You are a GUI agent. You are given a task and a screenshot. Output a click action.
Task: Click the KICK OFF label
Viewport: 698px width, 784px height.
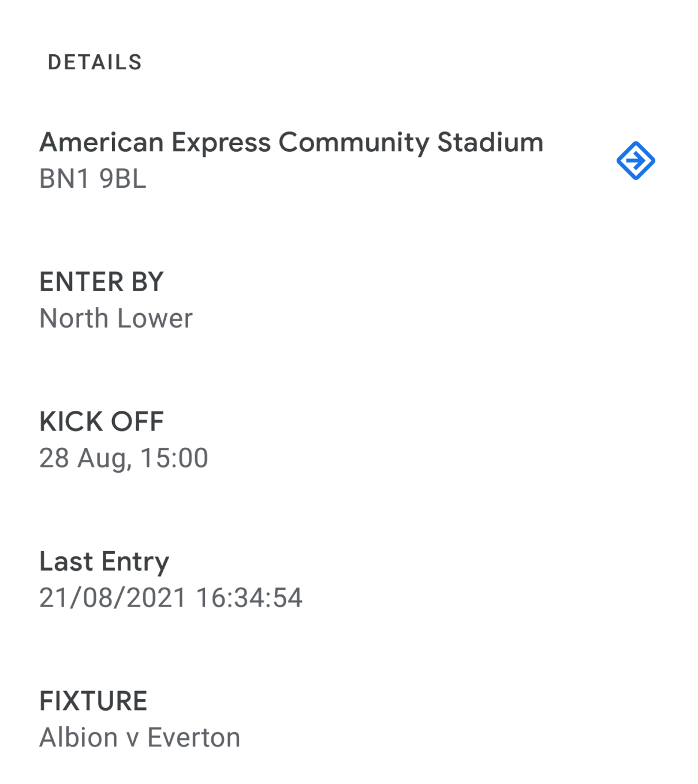[x=102, y=422]
